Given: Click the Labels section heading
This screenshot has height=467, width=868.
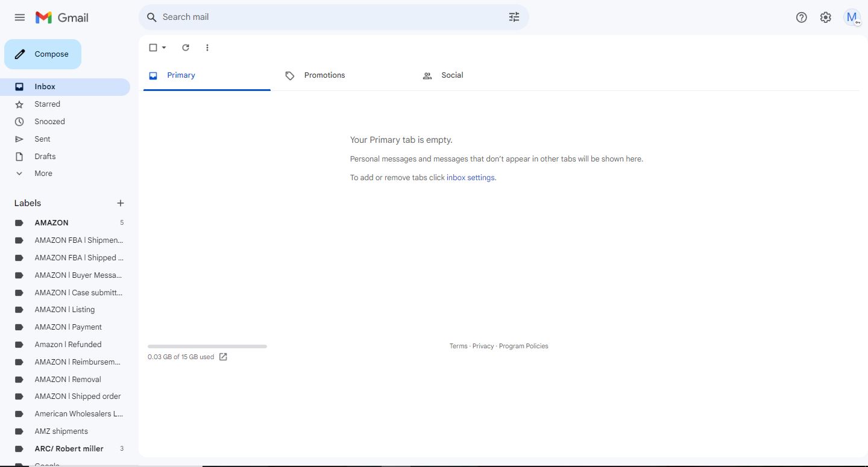Looking at the screenshot, I should (x=28, y=203).
